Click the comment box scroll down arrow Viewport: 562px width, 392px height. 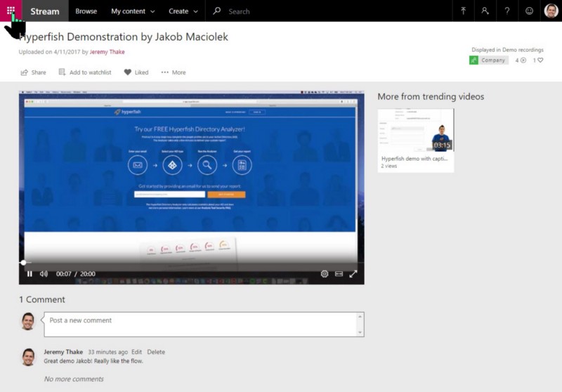click(360, 332)
